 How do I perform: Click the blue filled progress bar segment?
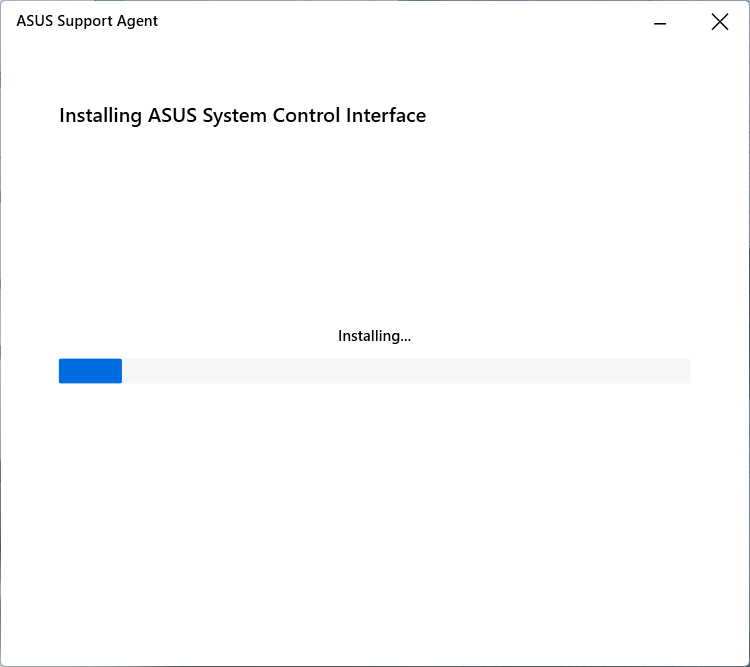[x=90, y=371]
